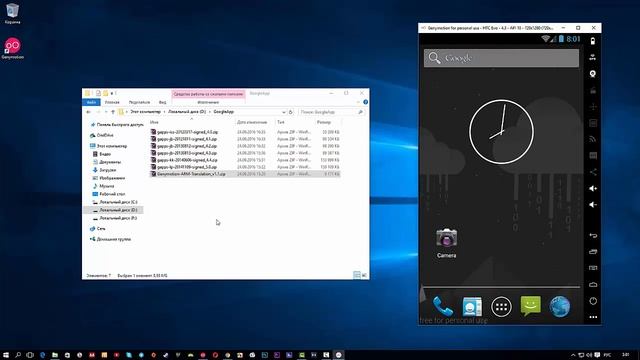Image resolution: width=640 pixels, height=360 pixels.
Task: Open the Contacts app in the Android dock
Action: tap(472, 306)
